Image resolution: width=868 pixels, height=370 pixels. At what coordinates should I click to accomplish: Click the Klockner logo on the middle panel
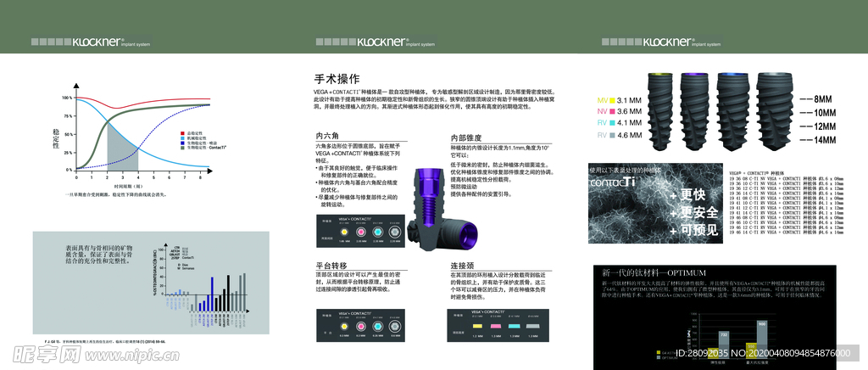375,42
